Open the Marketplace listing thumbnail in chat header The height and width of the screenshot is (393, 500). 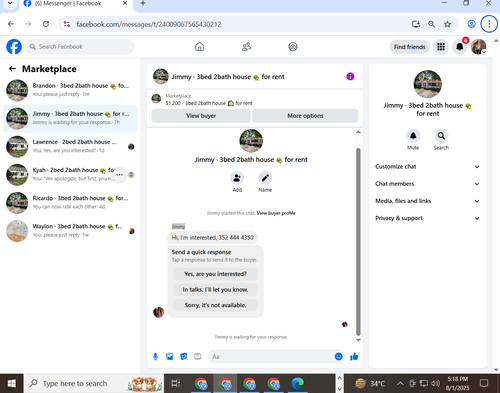(156, 99)
